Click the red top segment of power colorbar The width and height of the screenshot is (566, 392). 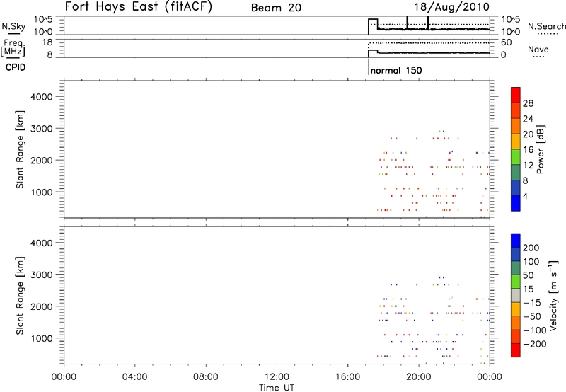click(x=516, y=95)
